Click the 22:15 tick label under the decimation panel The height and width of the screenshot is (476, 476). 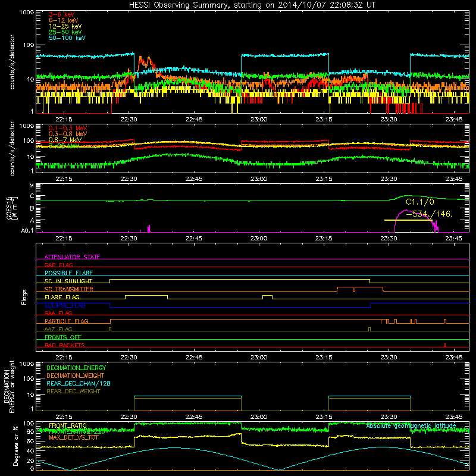64,417
